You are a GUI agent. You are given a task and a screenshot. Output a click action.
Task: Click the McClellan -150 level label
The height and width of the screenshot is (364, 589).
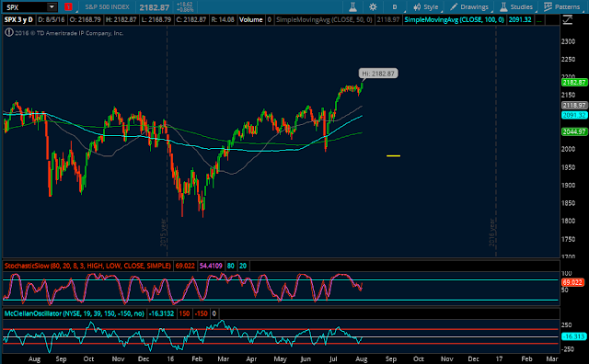pos(201,313)
